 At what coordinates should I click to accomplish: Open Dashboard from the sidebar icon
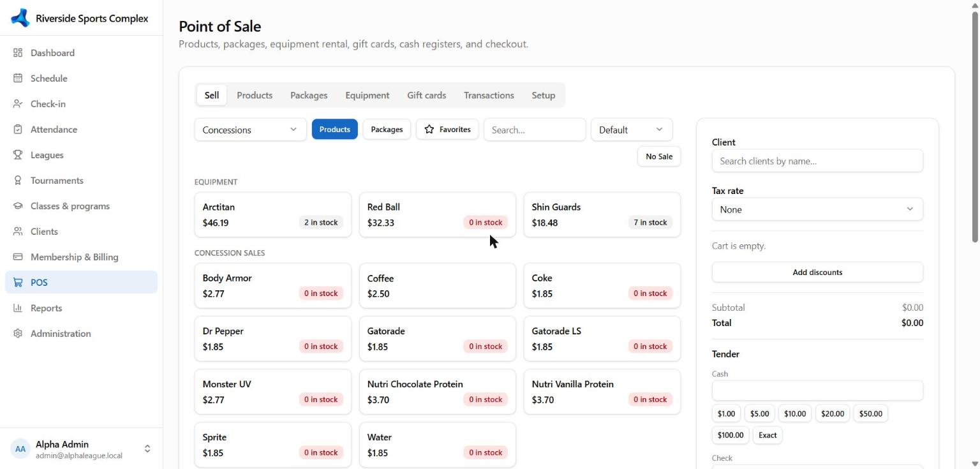[x=18, y=53]
